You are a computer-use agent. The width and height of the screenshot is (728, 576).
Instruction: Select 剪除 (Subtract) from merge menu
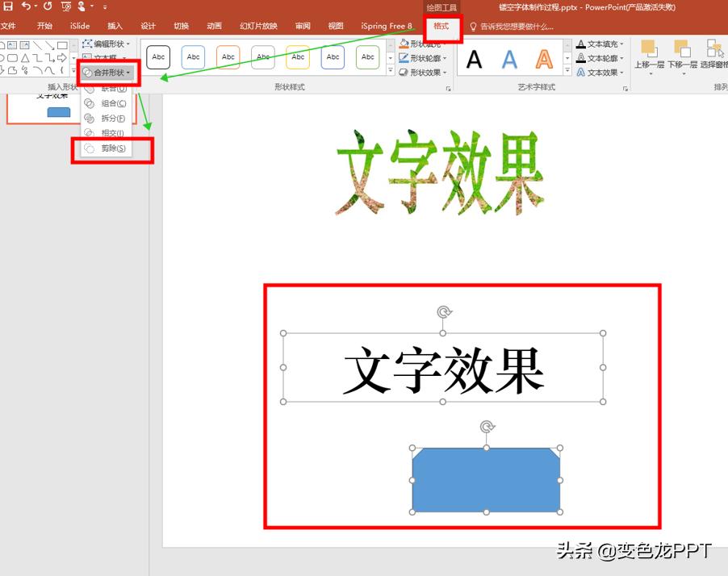coord(114,148)
